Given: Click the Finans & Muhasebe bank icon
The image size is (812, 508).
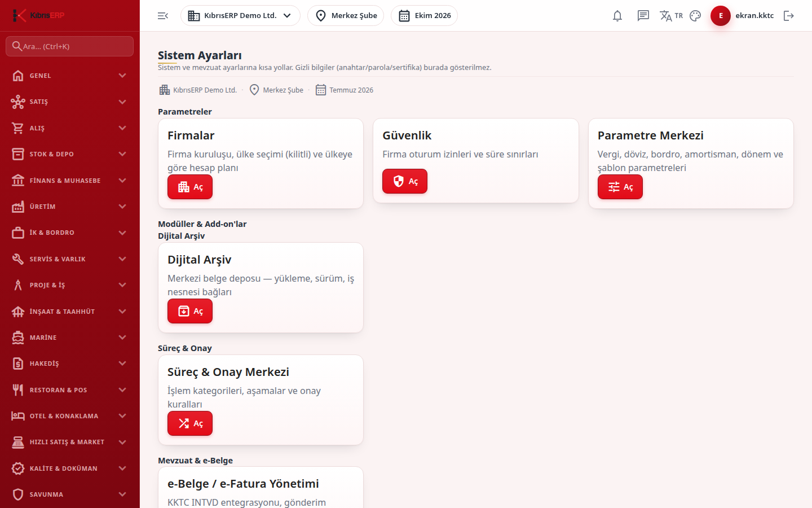Looking at the screenshot, I should click(18, 181).
